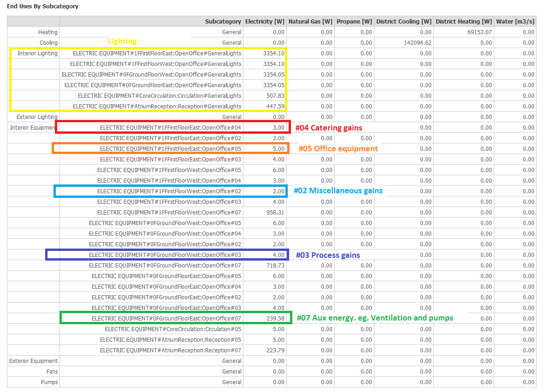Click the green '#07 Aux energy' annotation
The image size is (545, 392).
pyautogui.click(x=374, y=318)
